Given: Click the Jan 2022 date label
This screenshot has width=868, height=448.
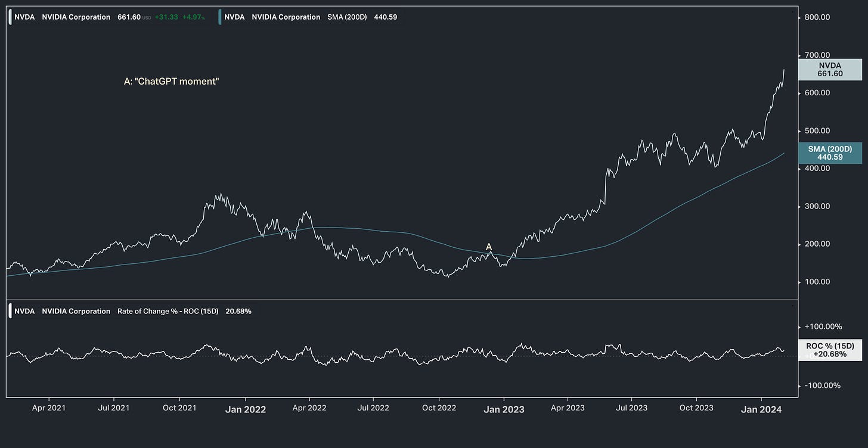Looking at the screenshot, I should point(246,409).
